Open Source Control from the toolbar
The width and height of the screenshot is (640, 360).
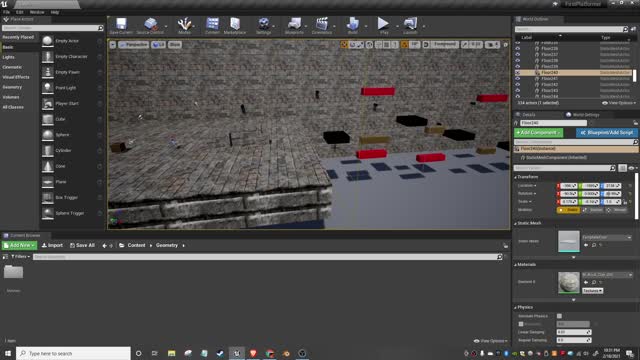(x=150, y=26)
